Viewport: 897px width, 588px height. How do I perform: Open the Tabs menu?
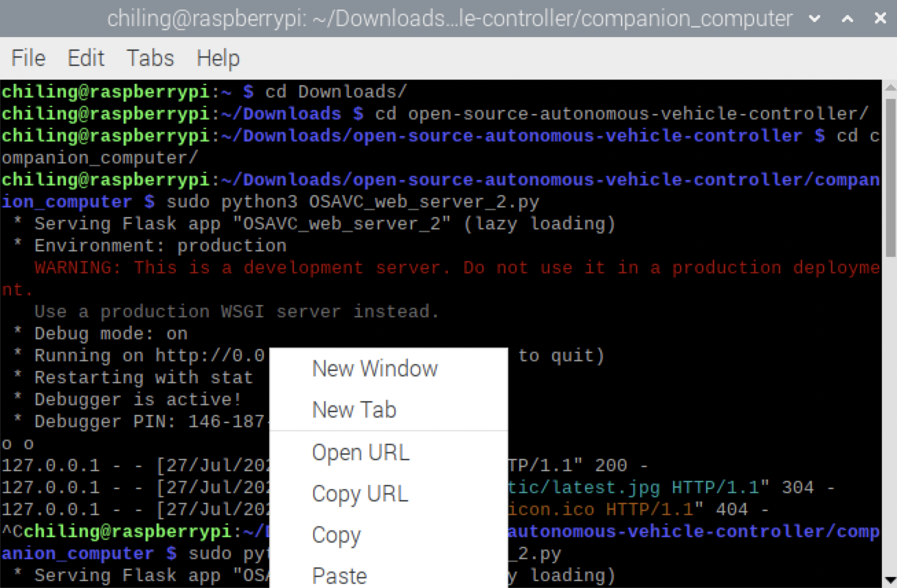(x=150, y=58)
